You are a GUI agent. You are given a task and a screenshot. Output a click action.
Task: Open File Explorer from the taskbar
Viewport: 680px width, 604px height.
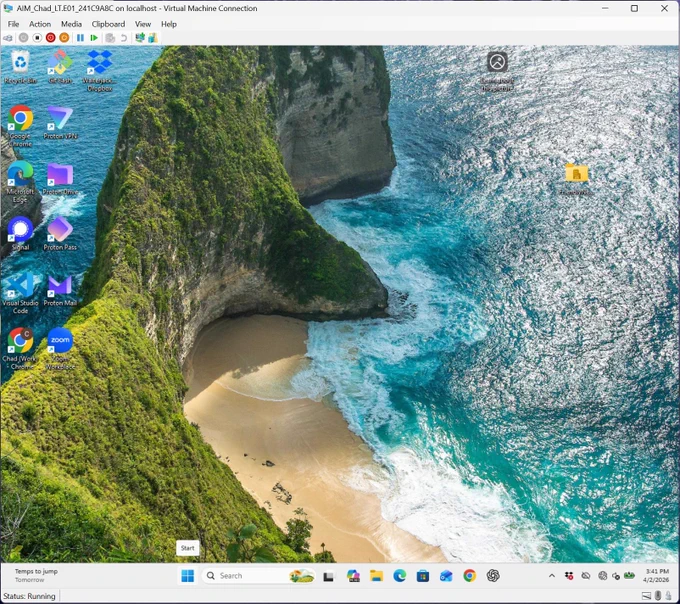[376, 576]
